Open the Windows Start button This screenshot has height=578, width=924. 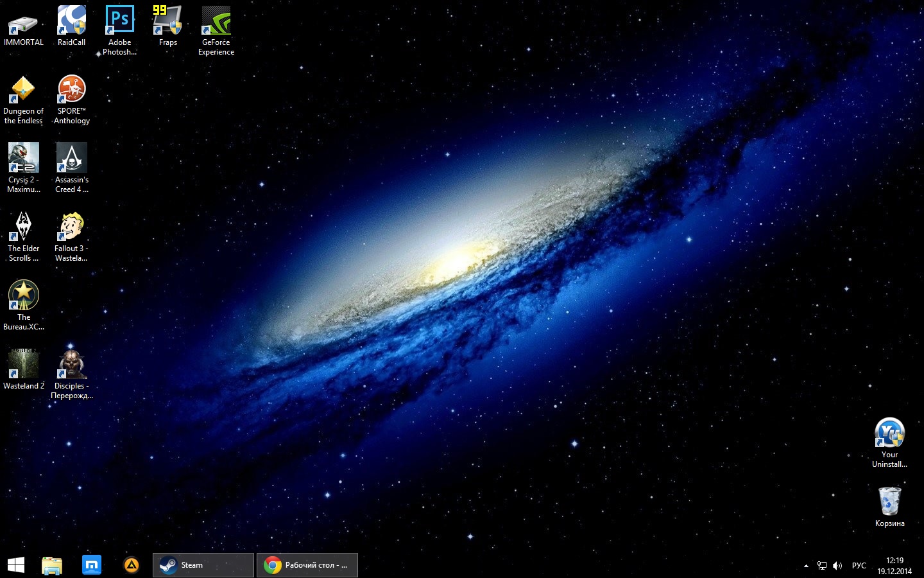point(16,565)
